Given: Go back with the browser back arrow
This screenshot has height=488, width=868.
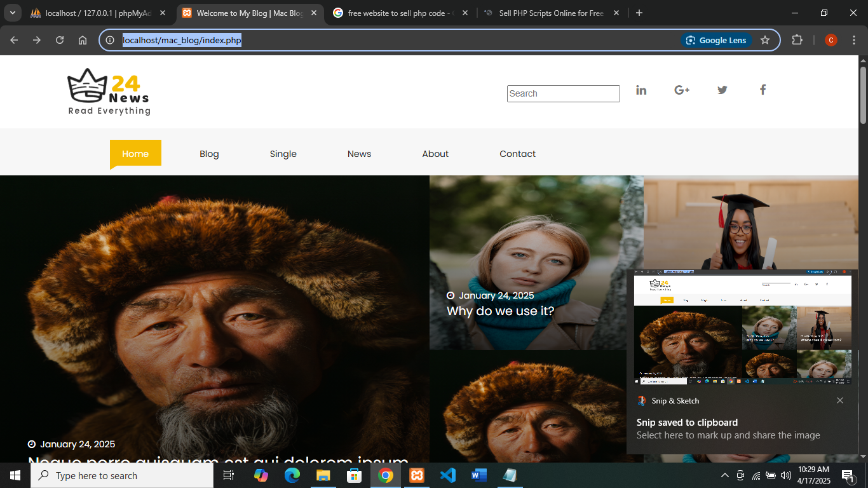Looking at the screenshot, I should (x=14, y=40).
